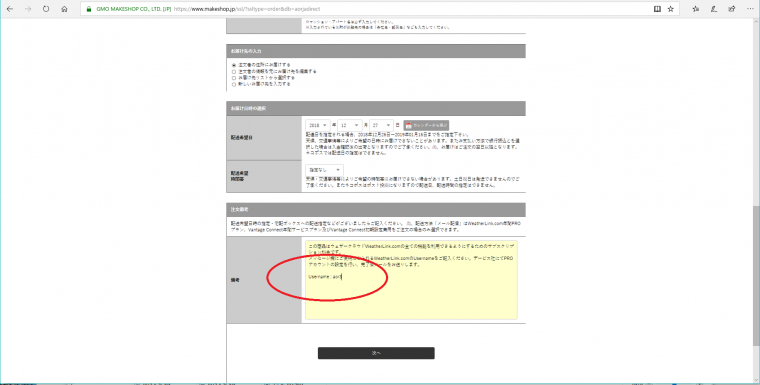
Task: Open the delivery year dropdown showing 2018
Action: (318, 125)
